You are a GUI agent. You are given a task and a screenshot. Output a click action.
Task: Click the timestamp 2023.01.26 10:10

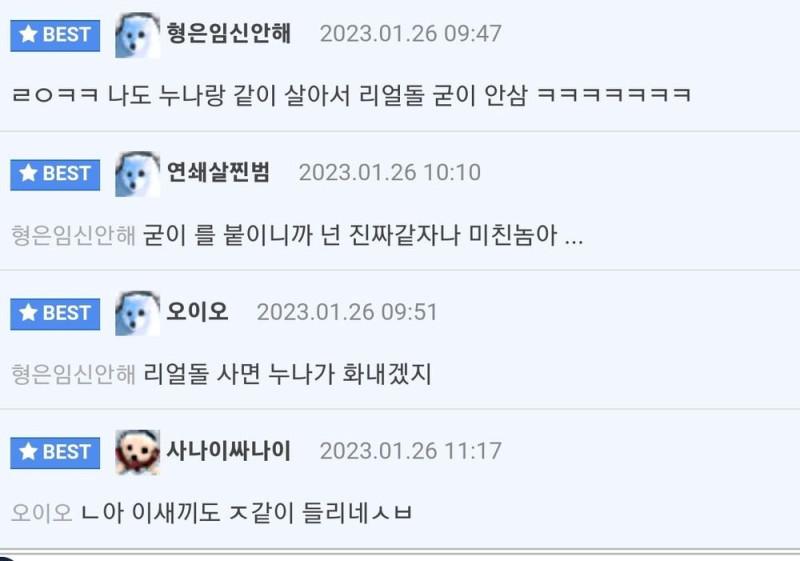click(x=390, y=173)
